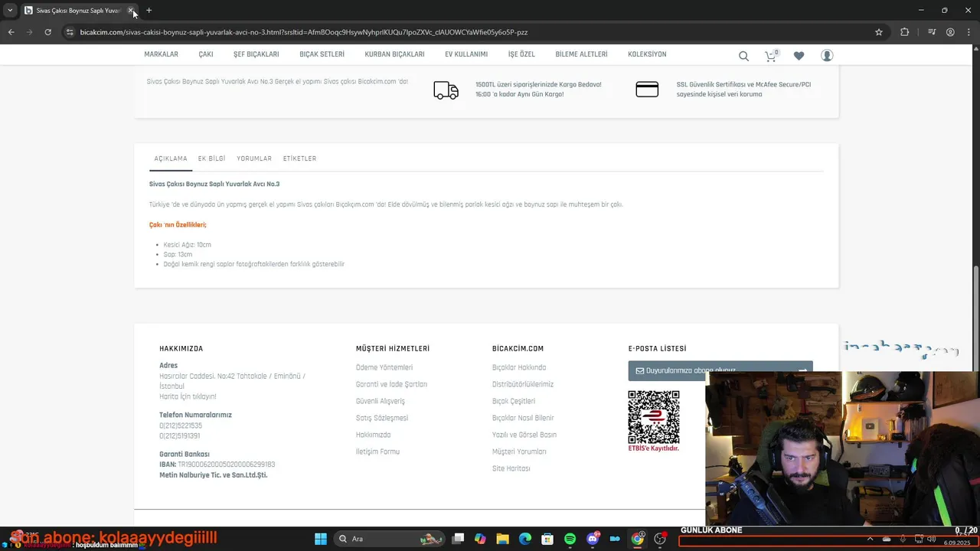Open the BİLEME ALETLERİ menu
Viewport: 980px width, 551px height.
(x=581, y=54)
